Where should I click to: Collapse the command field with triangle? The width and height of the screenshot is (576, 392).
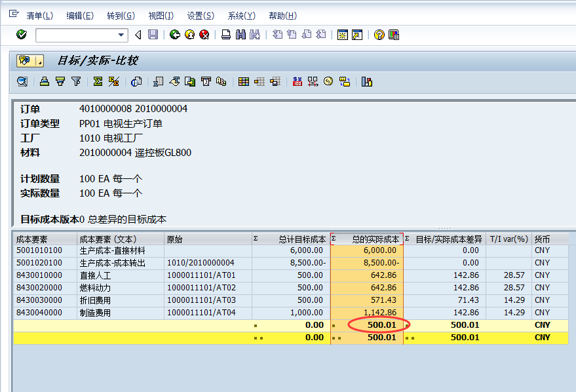[138, 35]
